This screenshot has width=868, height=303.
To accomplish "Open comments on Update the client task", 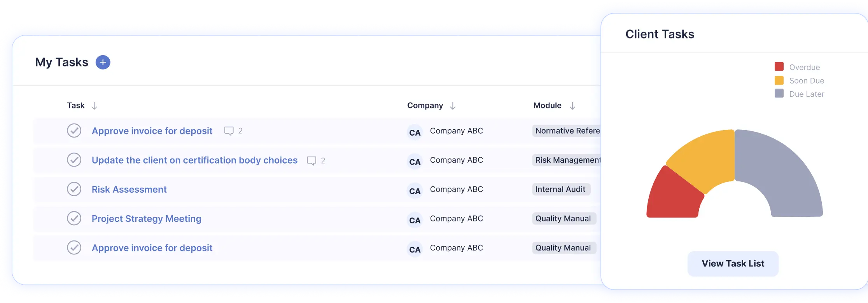I will pyautogui.click(x=311, y=160).
